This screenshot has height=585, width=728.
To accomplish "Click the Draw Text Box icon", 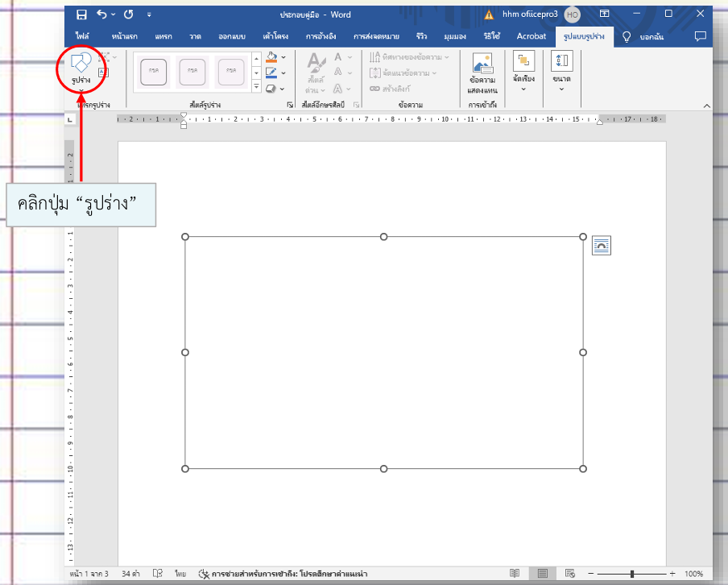I will pyautogui.click(x=103, y=72).
